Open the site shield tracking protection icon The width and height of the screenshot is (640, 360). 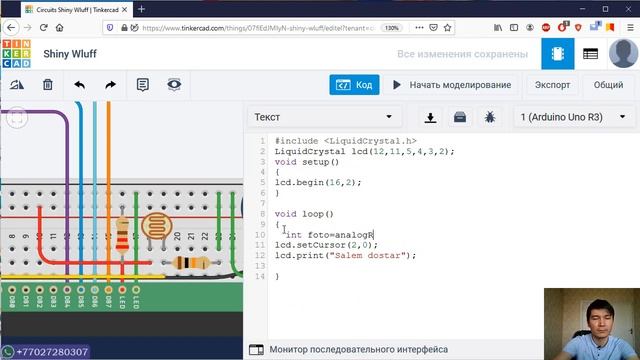[x=110, y=28]
